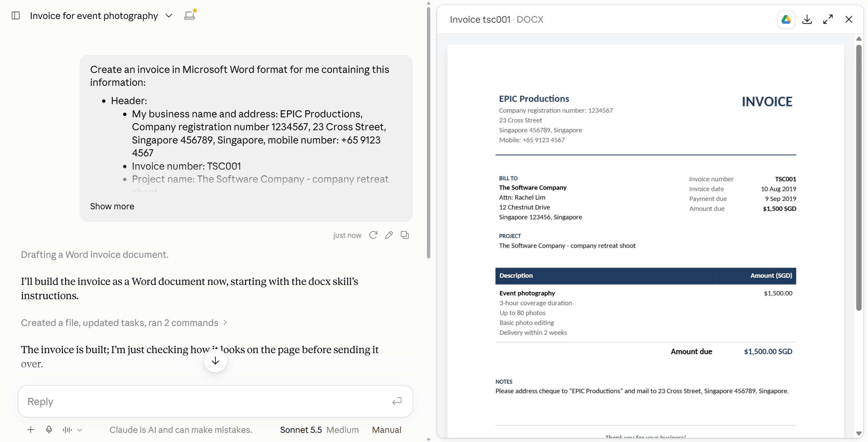The width and height of the screenshot is (868, 442).
Task: Open the conversation title dropdown chevron
Action: (169, 16)
